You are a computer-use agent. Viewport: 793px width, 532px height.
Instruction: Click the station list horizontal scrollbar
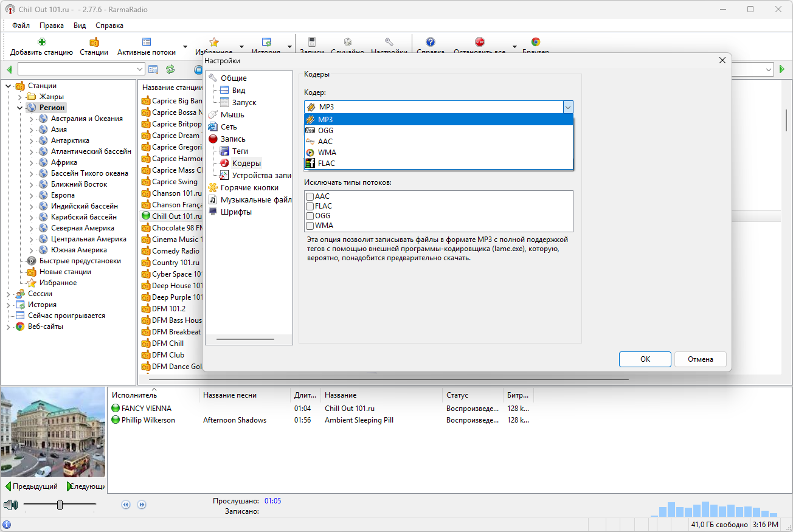click(x=389, y=379)
